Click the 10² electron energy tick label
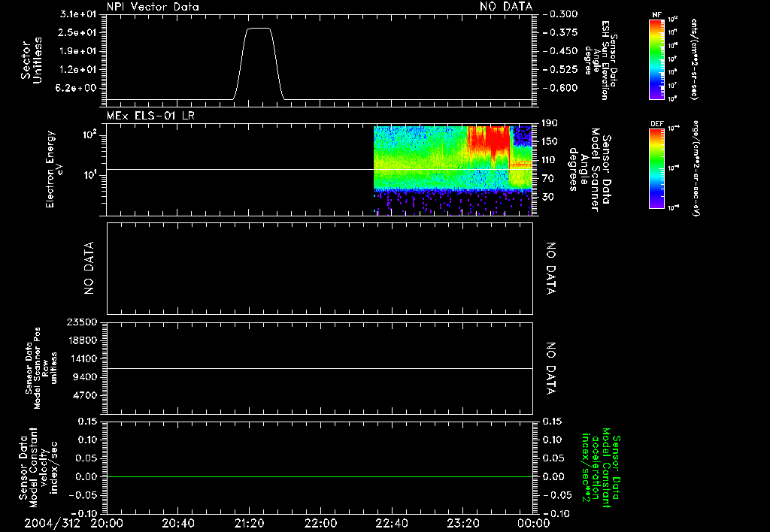 [90, 135]
